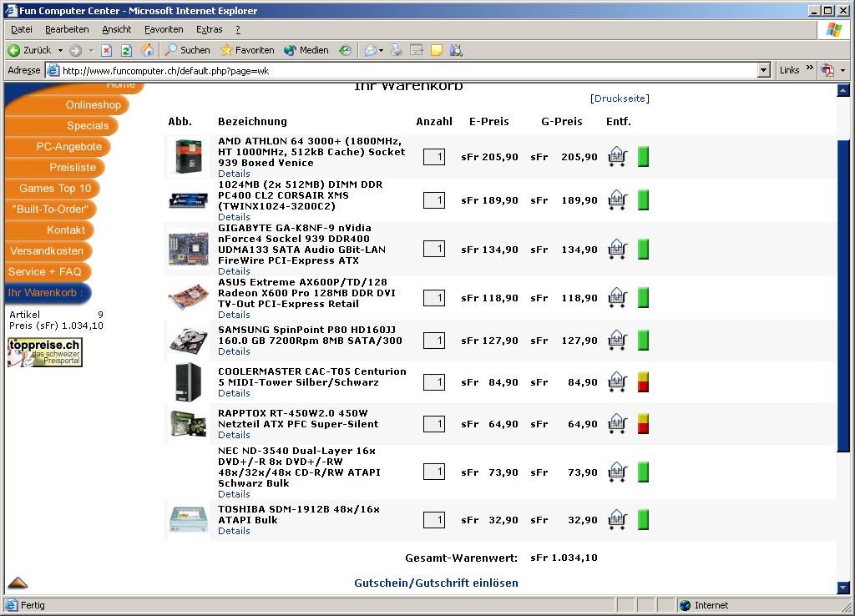Viewport: 855px width, 616px height.
Task: Open the Favoriten menu
Action: tap(164, 29)
